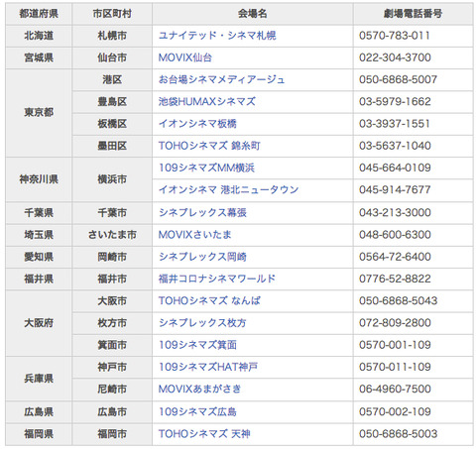476x449 pixels.
Task: Open イオンシネマ 港北ニュータウン link
Action: [x=228, y=189]
